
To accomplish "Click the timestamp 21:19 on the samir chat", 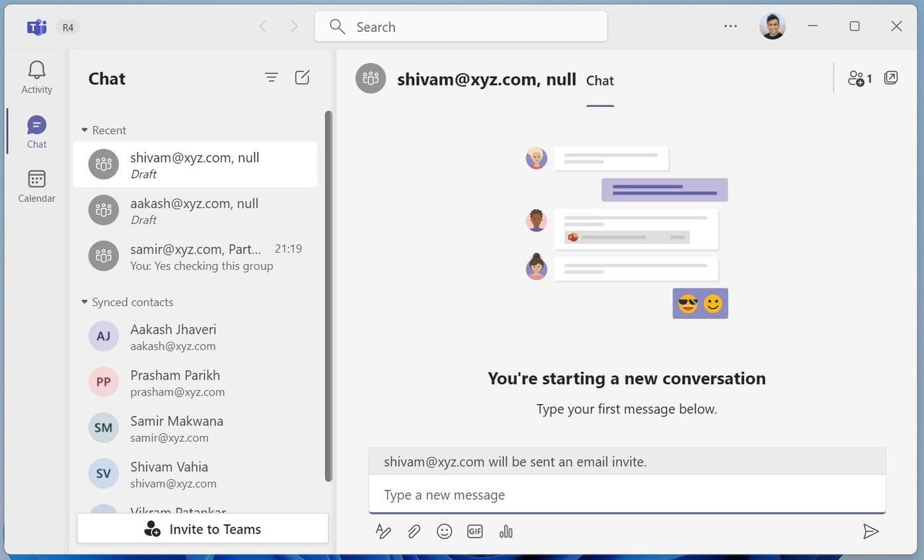I will point(288,249).
